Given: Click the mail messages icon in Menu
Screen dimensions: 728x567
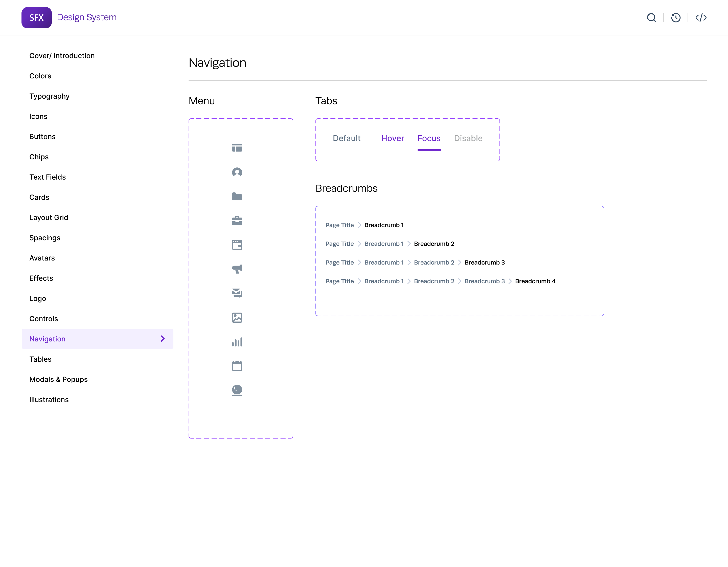Looking at the screenshot, I should tap(237, 293).
